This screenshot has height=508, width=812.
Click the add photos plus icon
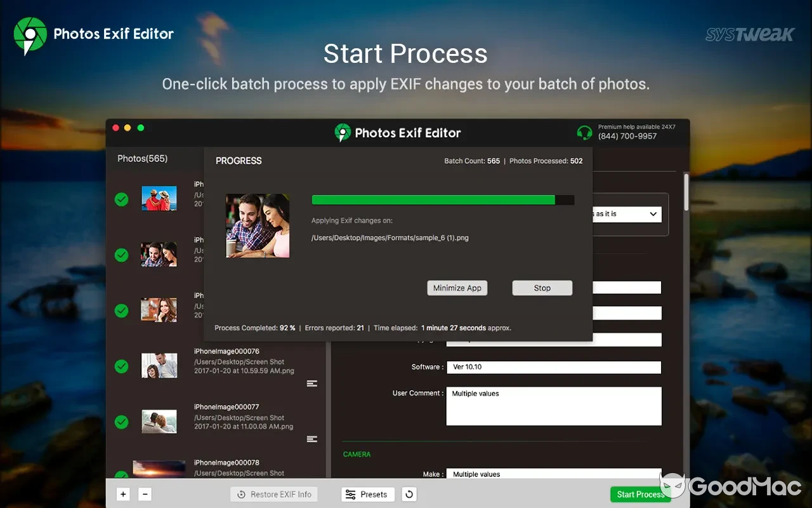point(122,494)
